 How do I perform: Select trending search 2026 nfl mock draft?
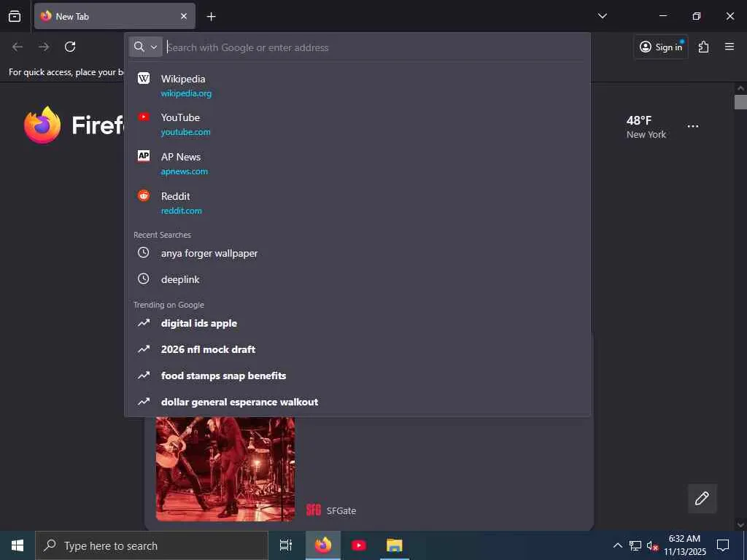[357, 349]
